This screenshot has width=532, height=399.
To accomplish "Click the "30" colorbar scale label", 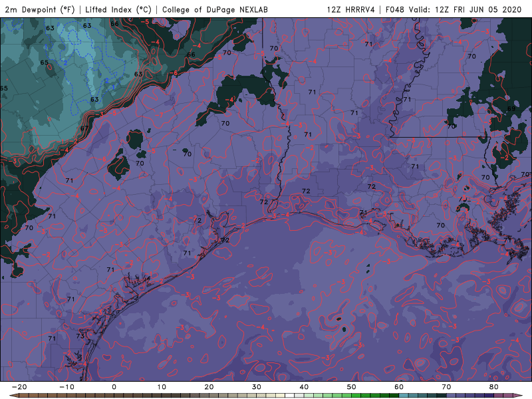I will pos(257,387).
